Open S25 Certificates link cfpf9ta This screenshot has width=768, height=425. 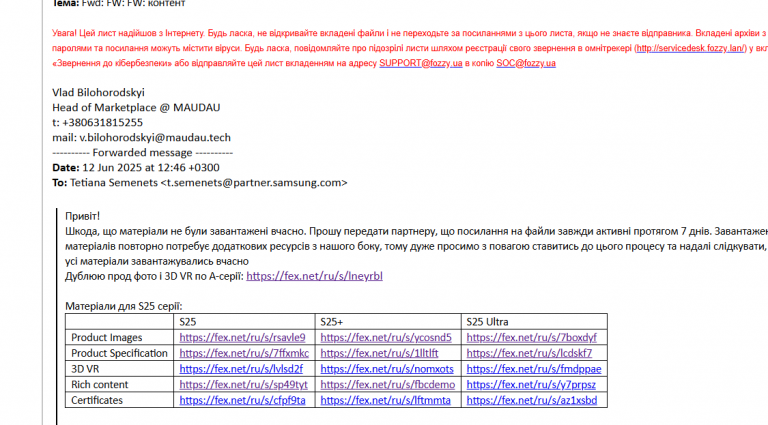(242, 400)
